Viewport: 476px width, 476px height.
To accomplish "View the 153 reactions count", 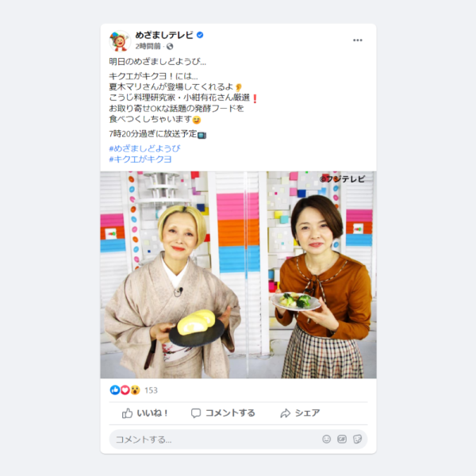I will point(151,390).
